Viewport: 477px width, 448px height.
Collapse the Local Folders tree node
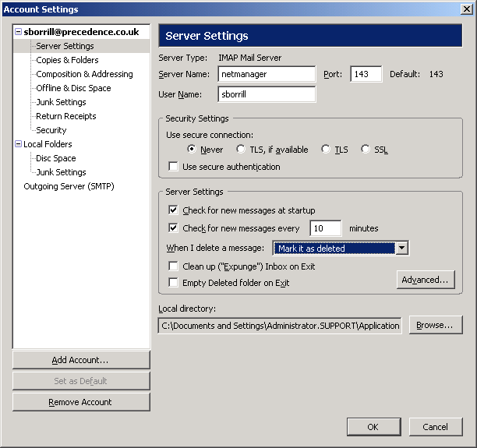click(x=18, y=144)
